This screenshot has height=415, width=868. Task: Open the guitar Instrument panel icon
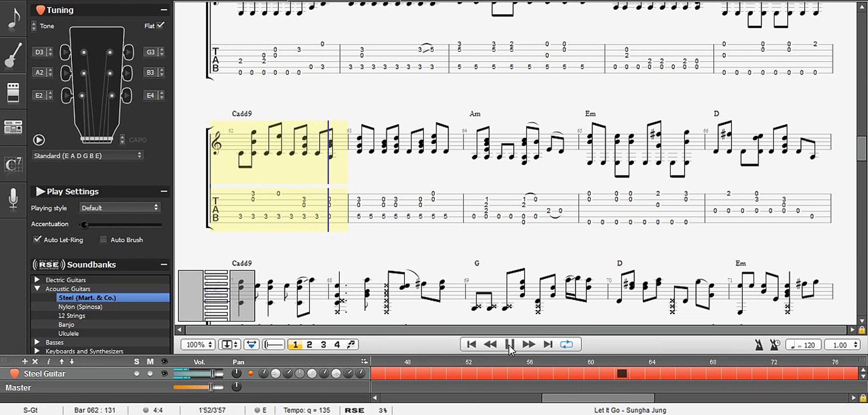point(13,55)
